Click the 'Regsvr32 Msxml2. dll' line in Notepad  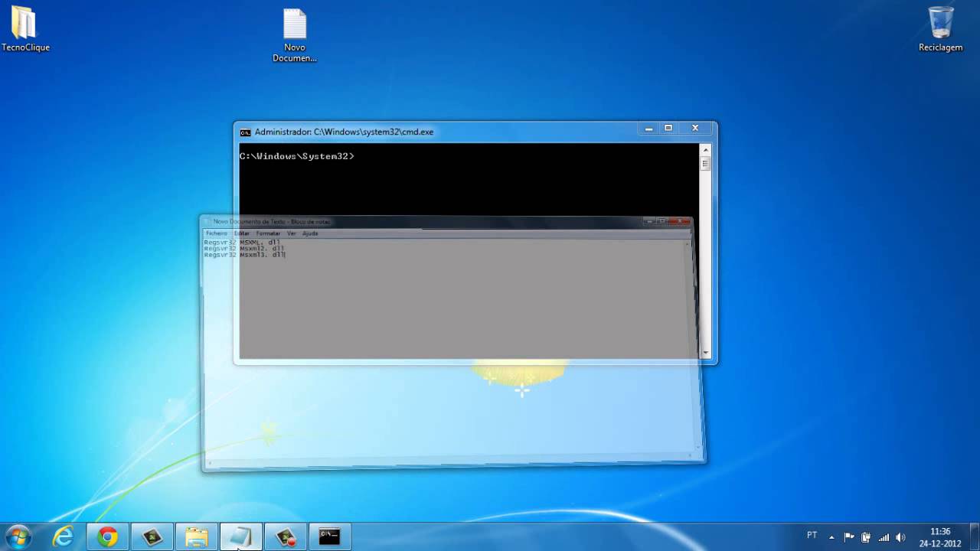tap(244, 248)
